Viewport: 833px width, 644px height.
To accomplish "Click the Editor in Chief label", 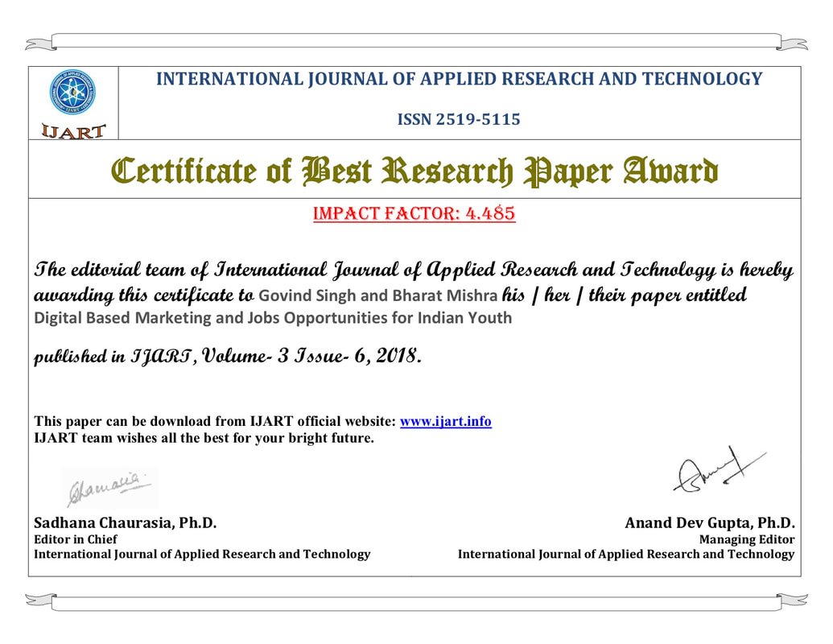I will click(x=76, y=539).
